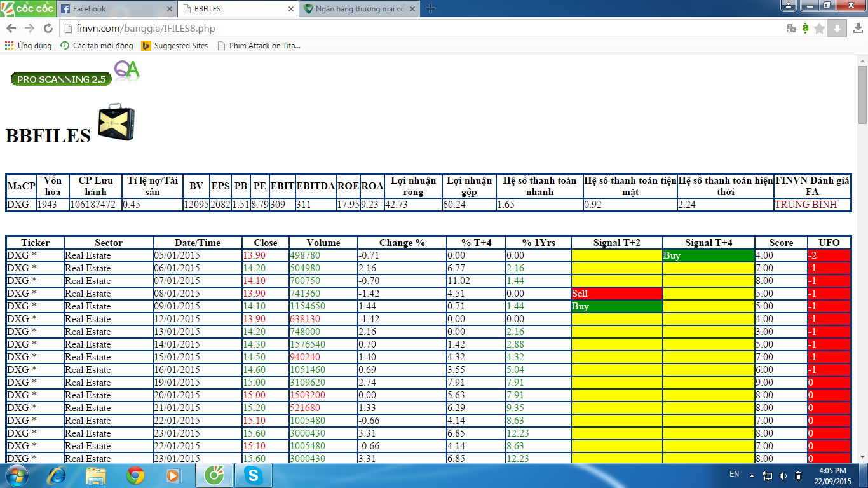Click the Sector column header
The width and height of the screenshot is (868, 488).
click(x=109, y=243)
